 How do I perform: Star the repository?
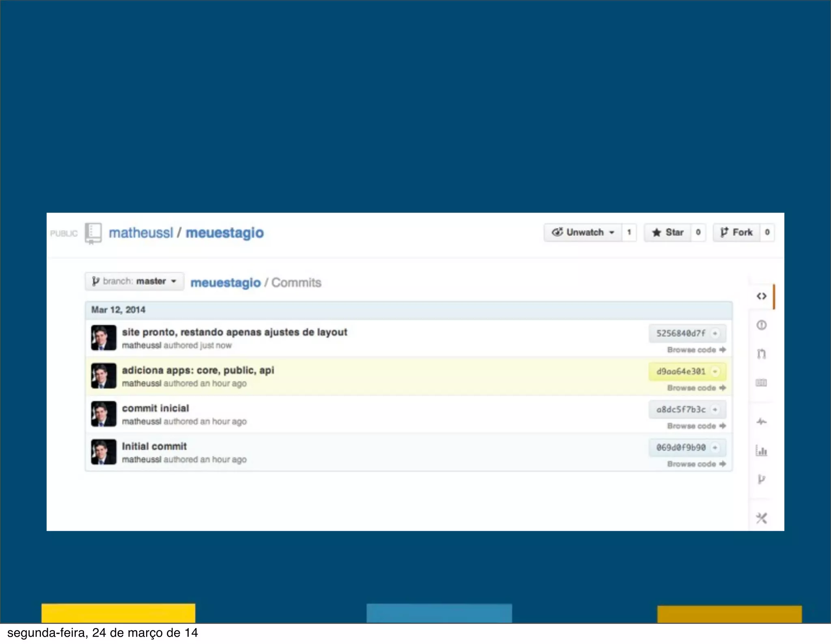pos(667,233)
